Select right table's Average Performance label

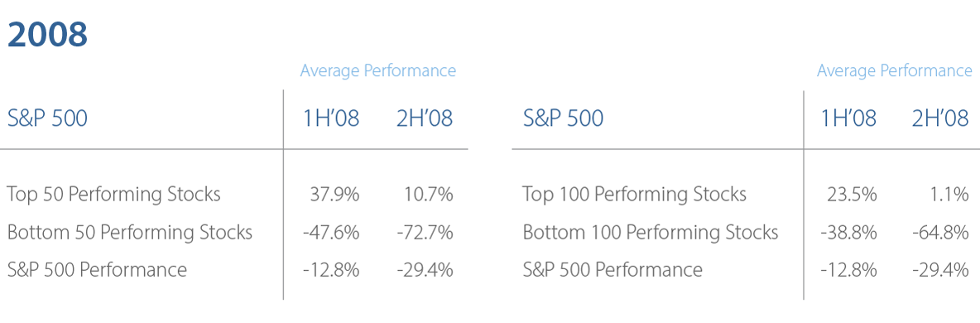(x=895, y=70)
